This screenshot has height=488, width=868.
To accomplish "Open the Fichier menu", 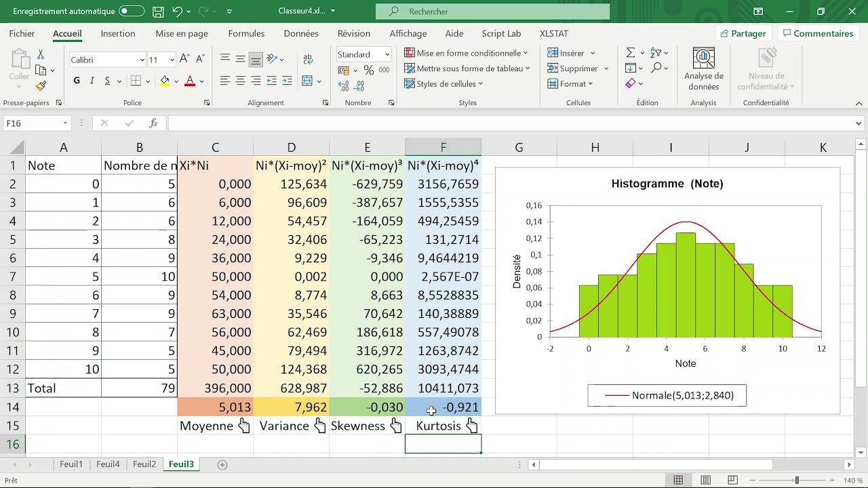I will click(x=22, y=33).
